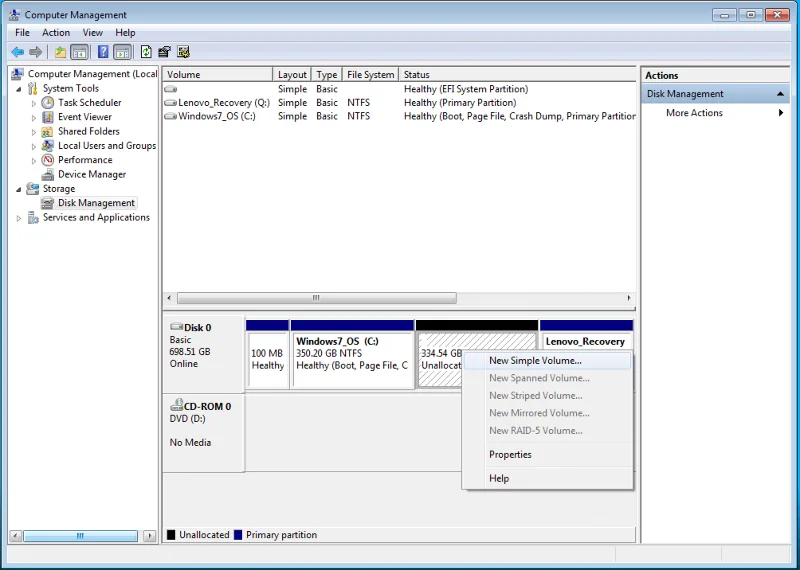Screen dimensions: 800x570
Task: Click the Up one level folder icon
Action: (60, 52)
